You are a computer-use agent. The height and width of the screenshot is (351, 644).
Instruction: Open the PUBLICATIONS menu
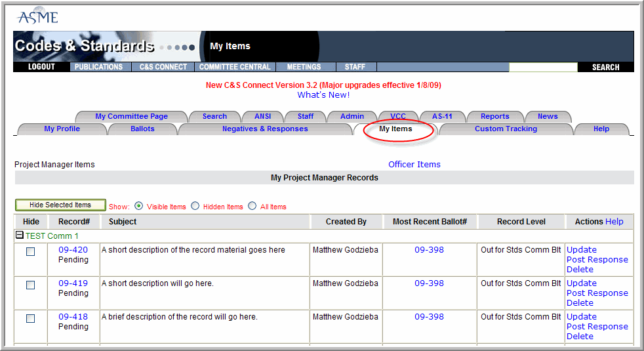98,67
